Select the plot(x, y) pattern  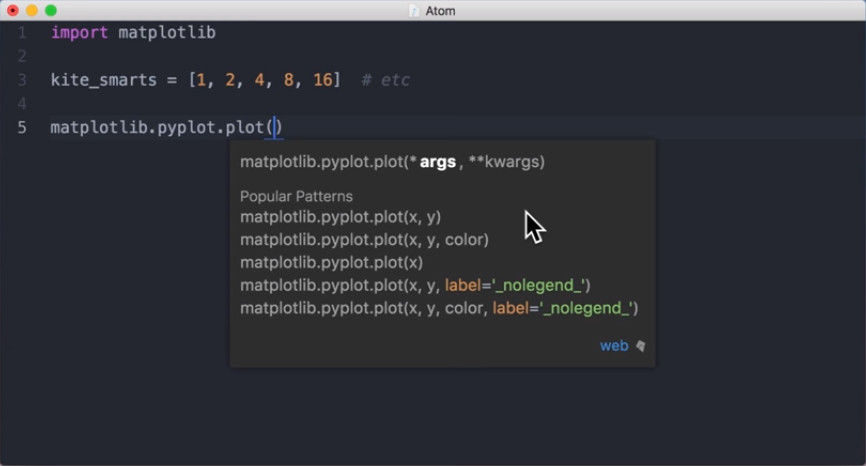(340, 217)
